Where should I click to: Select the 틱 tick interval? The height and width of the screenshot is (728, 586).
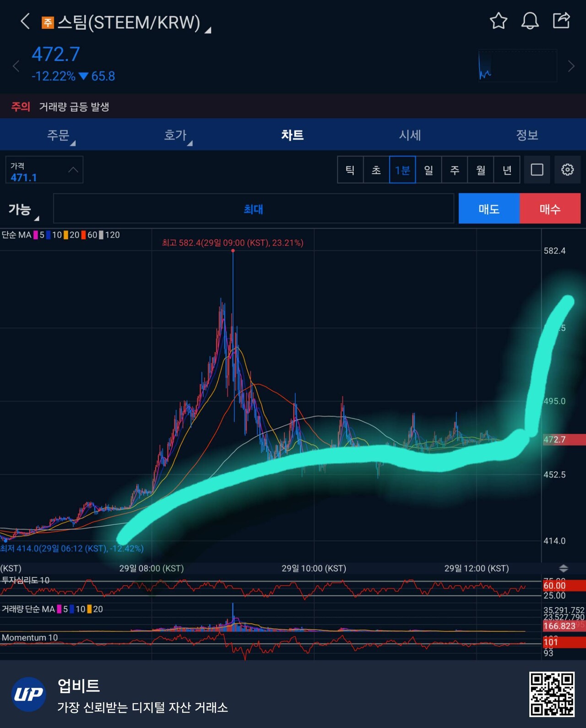[350, 170]
